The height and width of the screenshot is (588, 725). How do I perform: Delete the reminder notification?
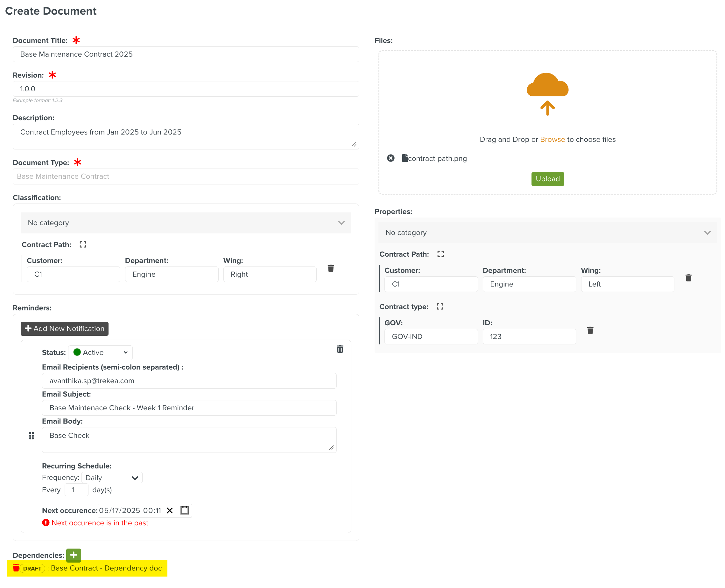pyautogui.click(x=340, y=349)
